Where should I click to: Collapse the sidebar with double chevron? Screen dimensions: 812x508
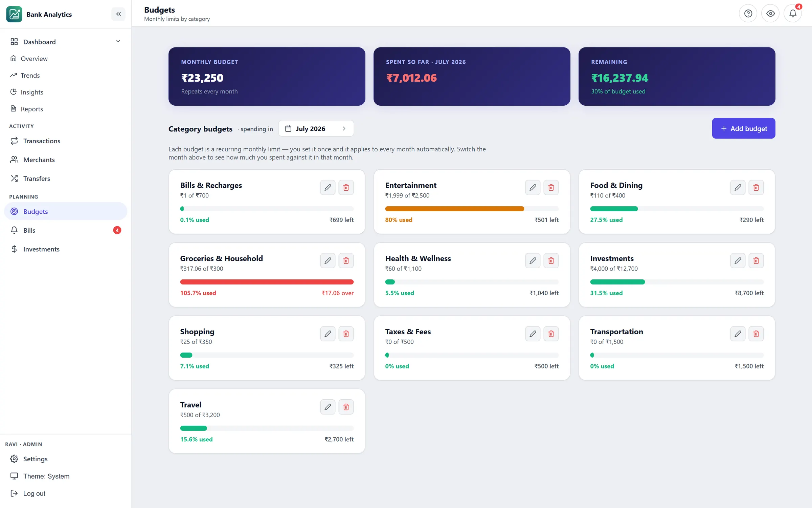(x=118, y=14)
